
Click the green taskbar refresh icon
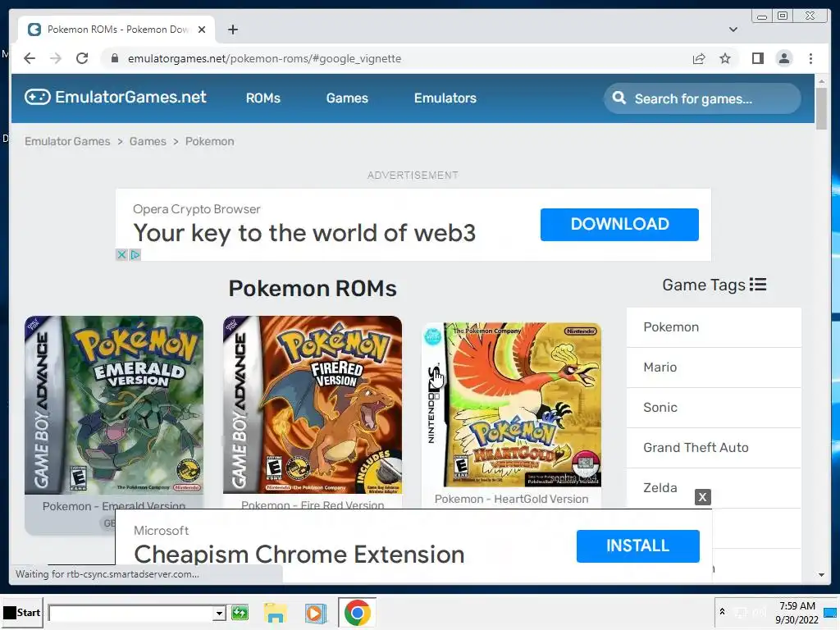point(240,612)
